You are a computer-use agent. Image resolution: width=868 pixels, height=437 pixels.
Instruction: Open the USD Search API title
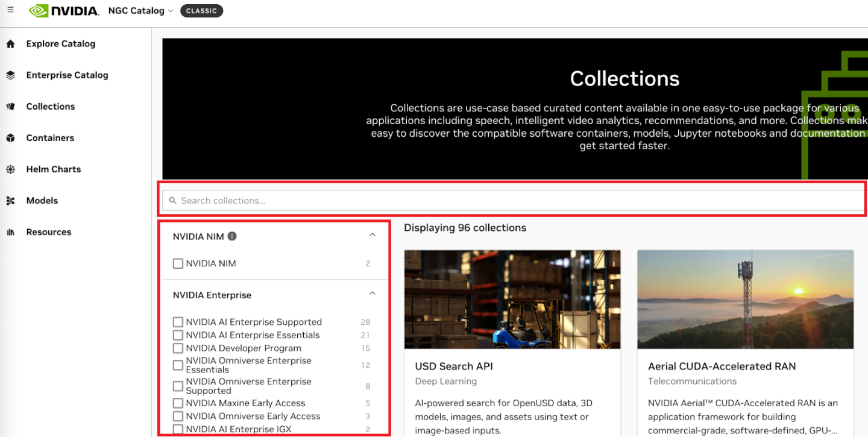click(x=454, y=366)
